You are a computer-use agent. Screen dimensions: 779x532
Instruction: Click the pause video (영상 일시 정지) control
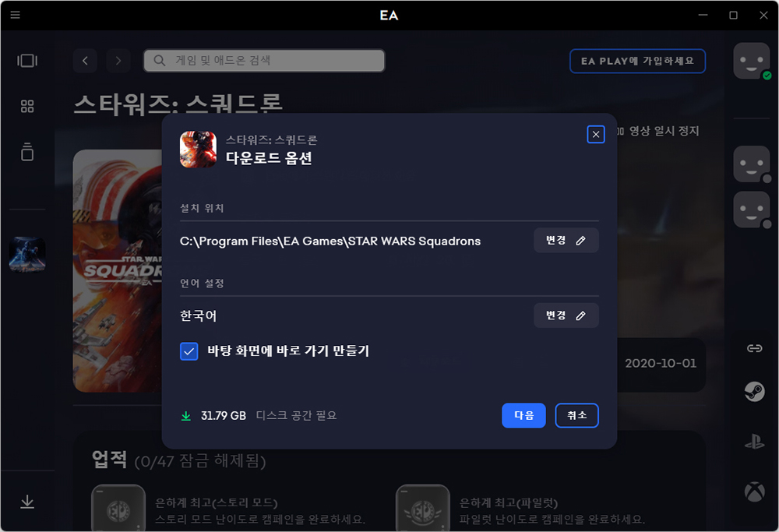tap(657, 131)
